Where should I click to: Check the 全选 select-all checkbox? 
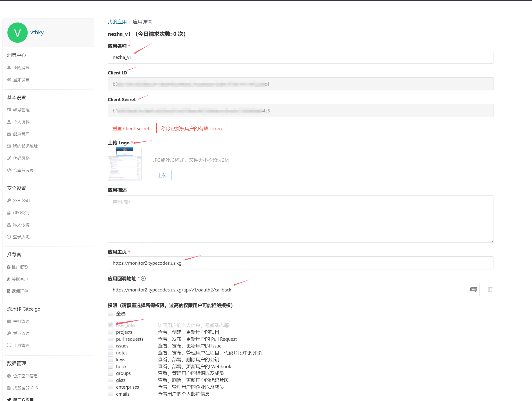[x=111, y=314]
